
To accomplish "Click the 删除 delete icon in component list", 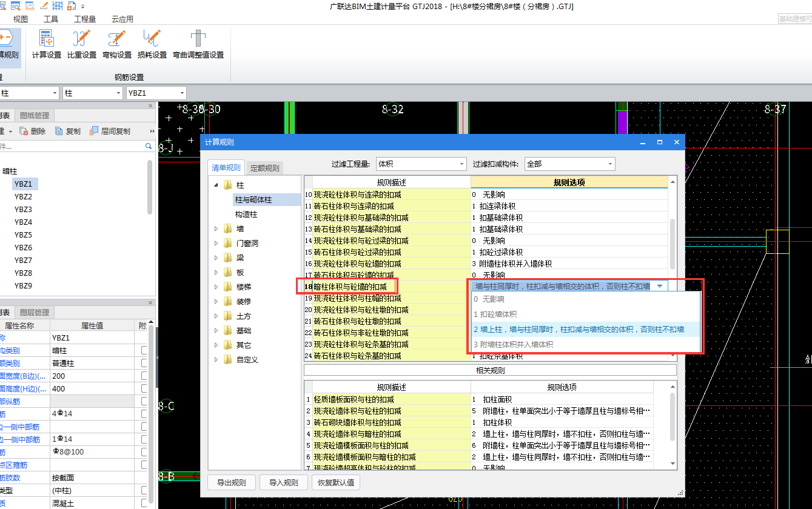I will 24,131.
